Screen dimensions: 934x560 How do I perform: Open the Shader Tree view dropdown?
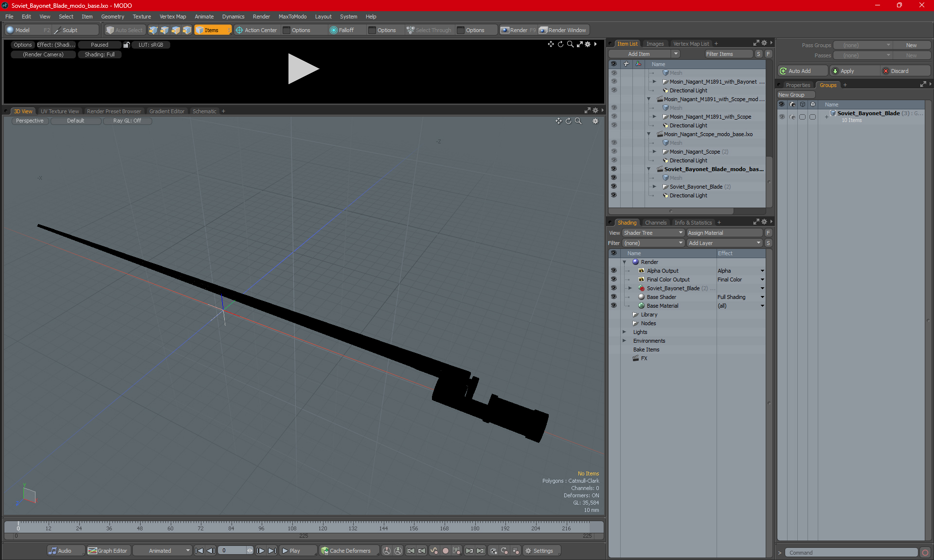point(653,233)
